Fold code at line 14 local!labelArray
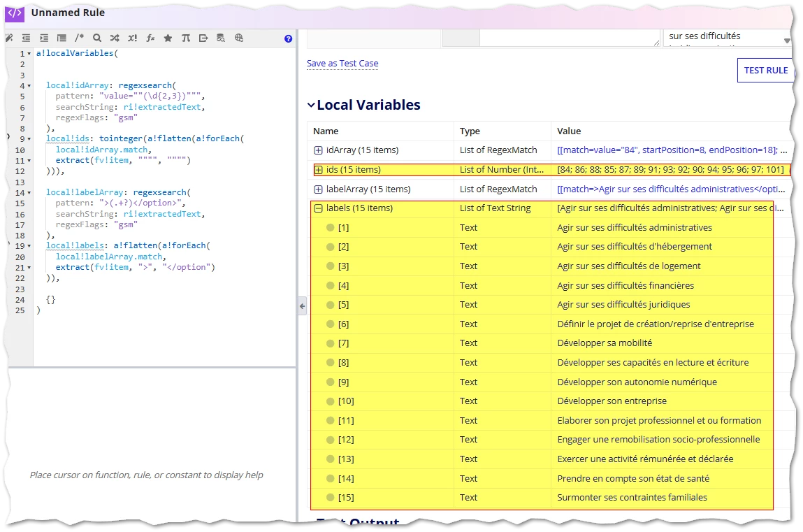The image size is (803, 532). (x=29, y=193)
